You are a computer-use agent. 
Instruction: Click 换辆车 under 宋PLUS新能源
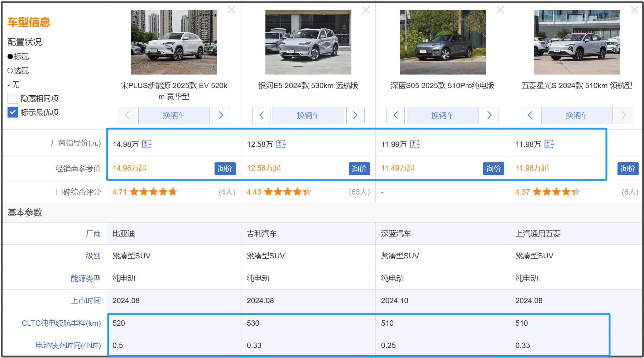pyautogui.click(x=174, y=115)
